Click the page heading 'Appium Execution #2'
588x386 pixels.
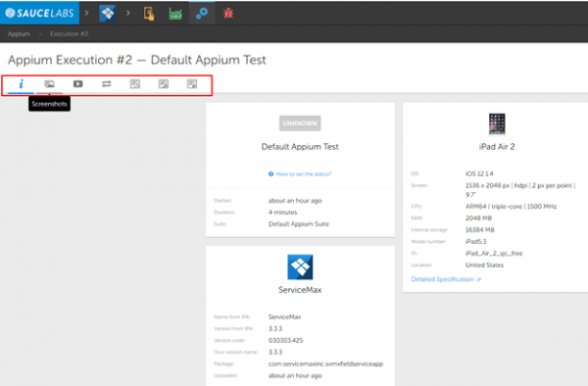tap(71, 60)
